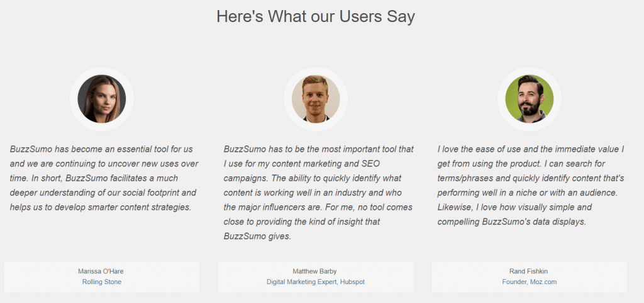Open the Rolling Stone link
Screen dimensions: 644x303
tap(101, 282)
